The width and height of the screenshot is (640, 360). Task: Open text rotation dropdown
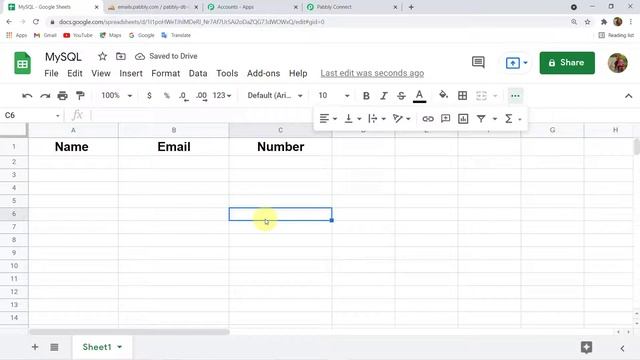point(402,119)
